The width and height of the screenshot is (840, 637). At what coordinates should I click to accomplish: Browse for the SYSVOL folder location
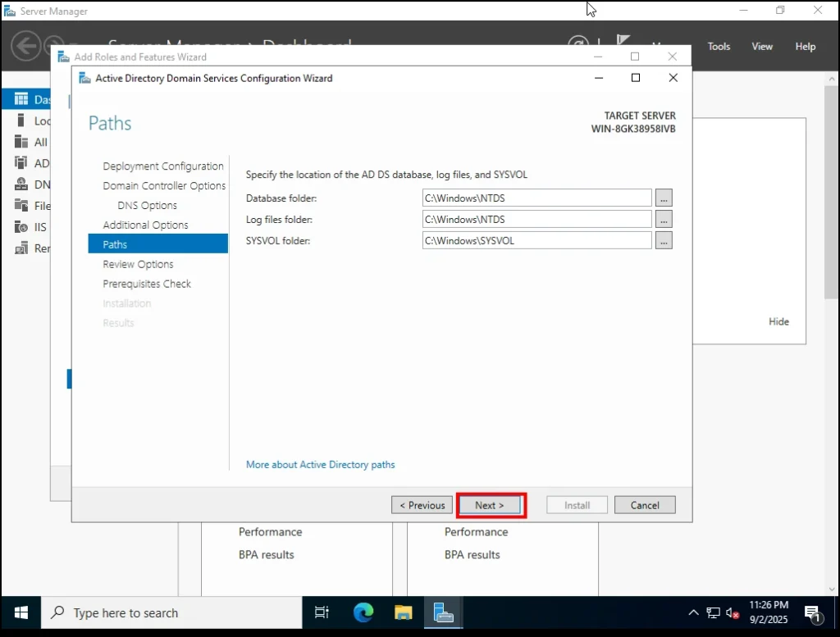pyautogui.click(x=664, y=241)
